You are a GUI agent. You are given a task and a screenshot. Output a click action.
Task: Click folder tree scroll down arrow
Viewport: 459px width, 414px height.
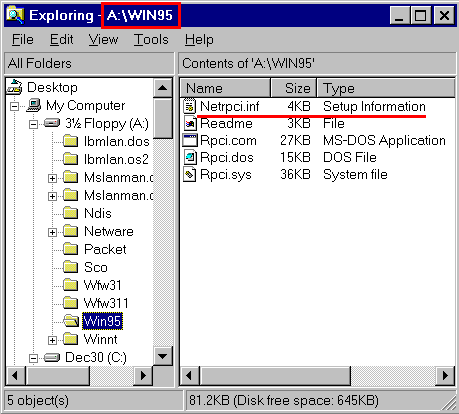coord(163,356)
